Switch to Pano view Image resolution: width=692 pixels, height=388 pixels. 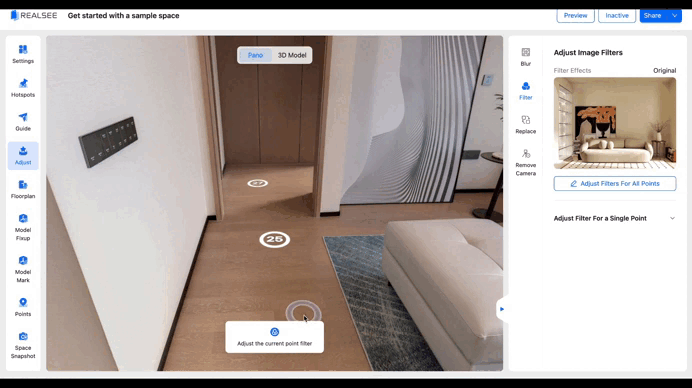(x=255, y=55)
